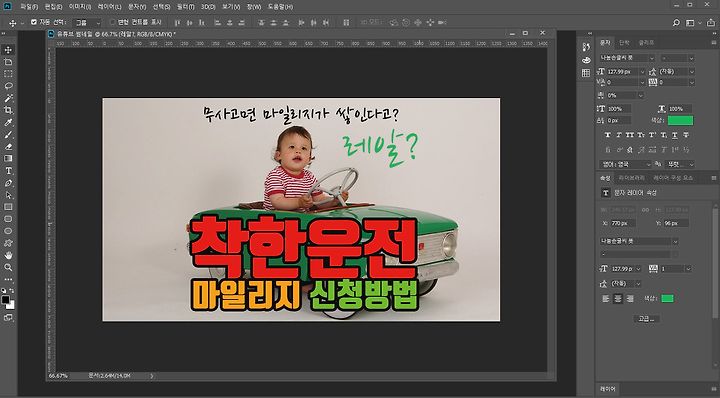This screenshot has width=720, height=398.
Task: Click the 66.67% zoom field in status bar
Action: (58, 376)
